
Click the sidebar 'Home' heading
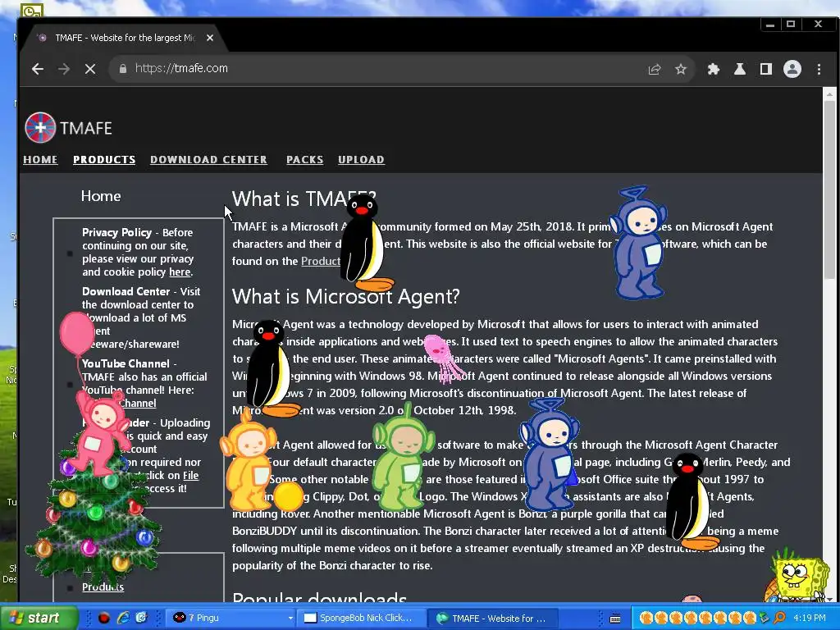tap(101, 196)
